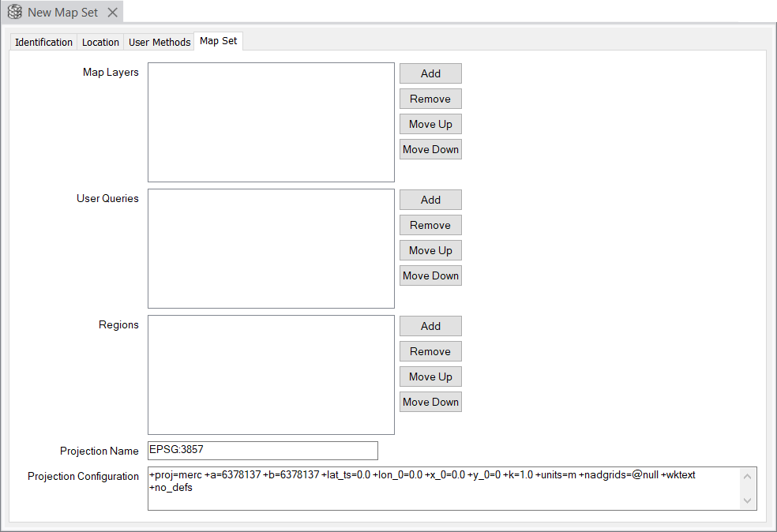Screen dimensions: 777x532
Task: Click the Projection Configuration text area
Action: pos(442,488)
